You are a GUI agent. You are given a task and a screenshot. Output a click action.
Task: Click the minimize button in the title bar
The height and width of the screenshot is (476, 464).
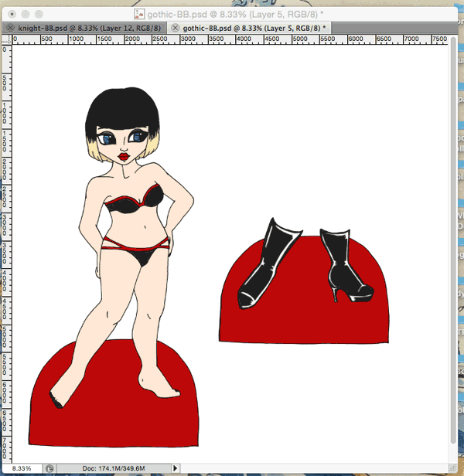click(x=26, y=14)
